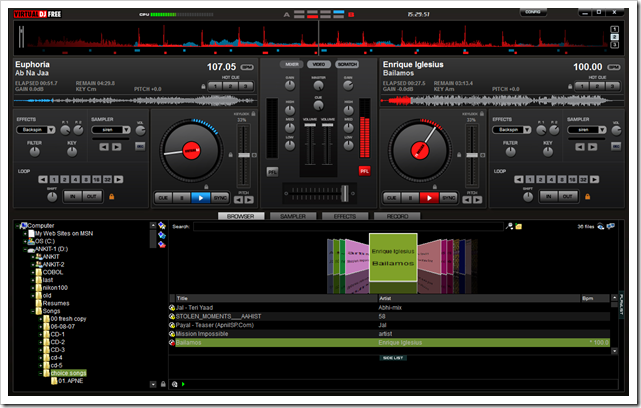Show the SIDE LIST panel
The image size is (641, 408).
pos(393,358)
